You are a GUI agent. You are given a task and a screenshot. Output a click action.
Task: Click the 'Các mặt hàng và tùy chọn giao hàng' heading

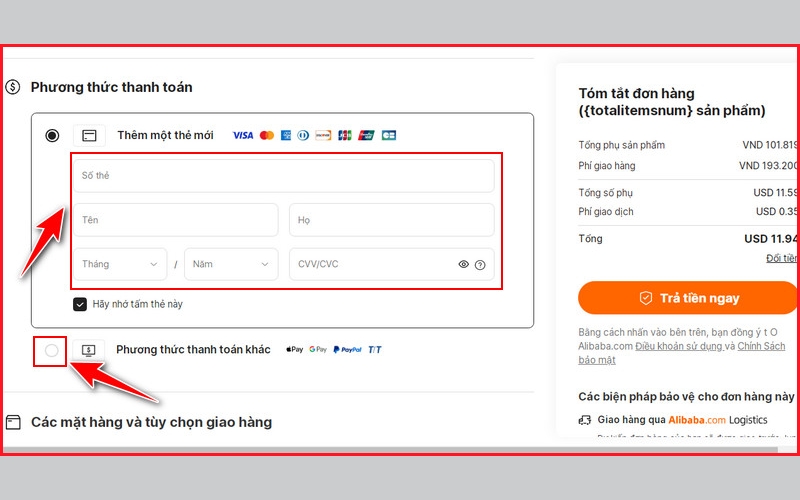[152, 422]
